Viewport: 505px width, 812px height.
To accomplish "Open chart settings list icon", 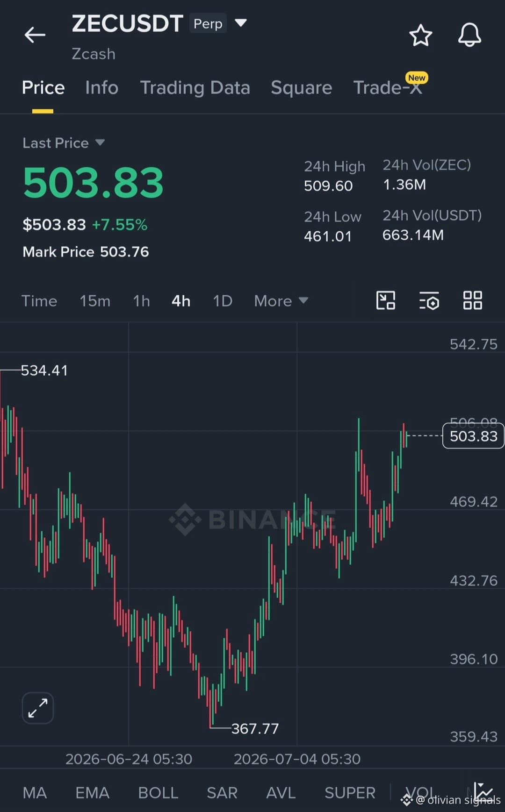I will 429,300.
